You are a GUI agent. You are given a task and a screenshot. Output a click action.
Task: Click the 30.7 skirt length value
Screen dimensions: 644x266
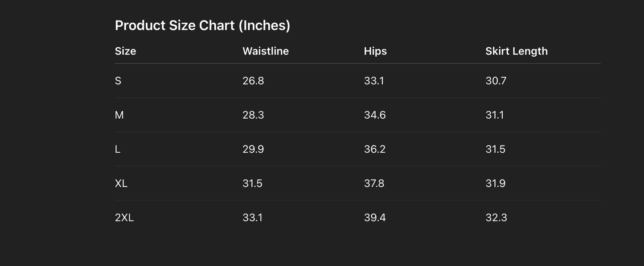(496, 81)
